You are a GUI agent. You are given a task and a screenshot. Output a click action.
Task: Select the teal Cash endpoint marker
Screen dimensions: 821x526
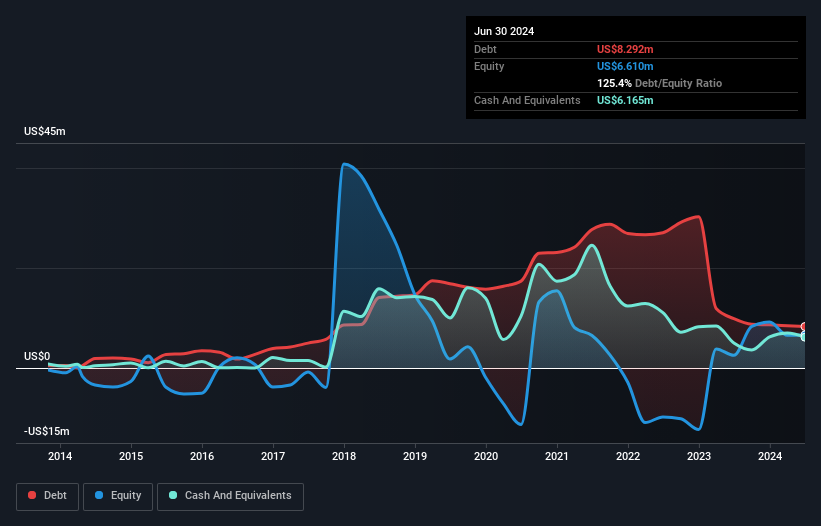[x=804, y=337]
